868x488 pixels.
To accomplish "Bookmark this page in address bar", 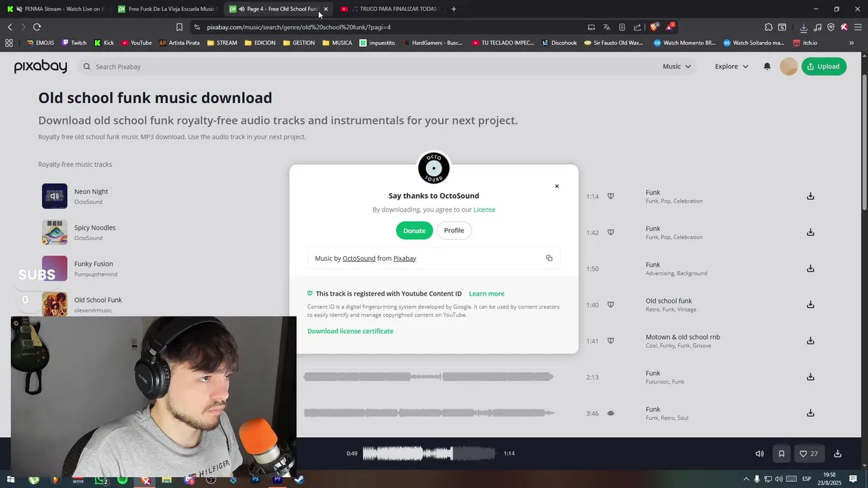I will coord(179,27).
